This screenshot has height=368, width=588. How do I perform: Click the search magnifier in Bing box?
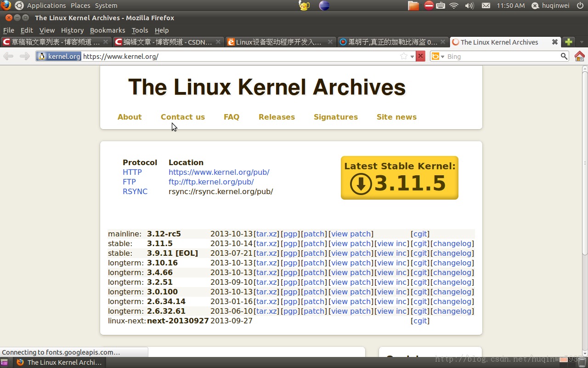[564, 56]
